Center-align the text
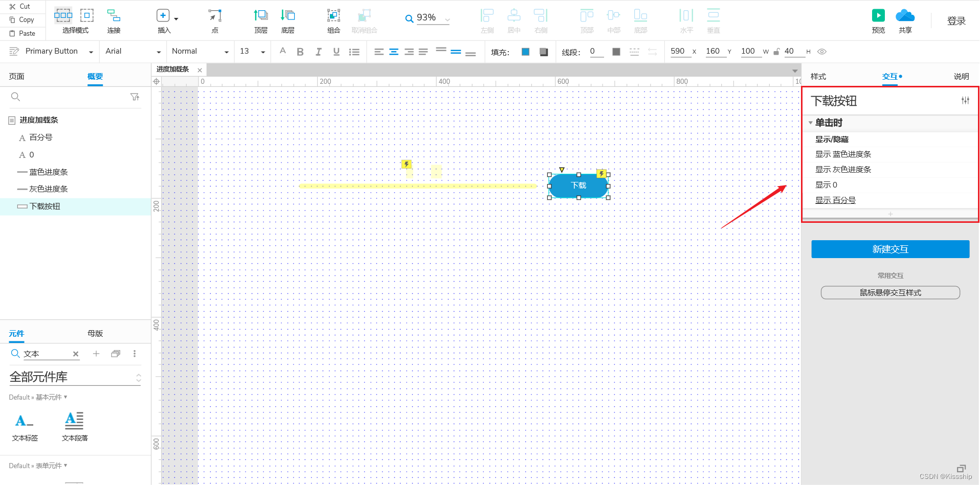 pyautogui.click(x=394, y=52)
